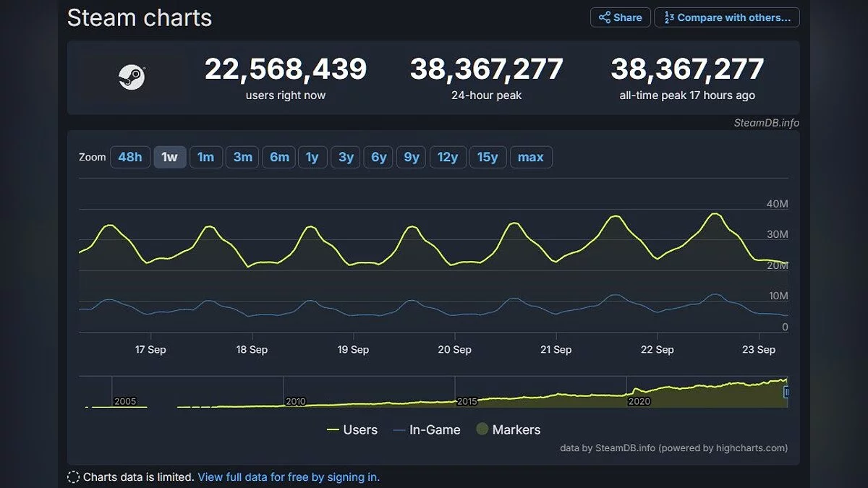Set zoom to 1y
The height and width of the screenshot is (488, 868).
coord(312,157)
